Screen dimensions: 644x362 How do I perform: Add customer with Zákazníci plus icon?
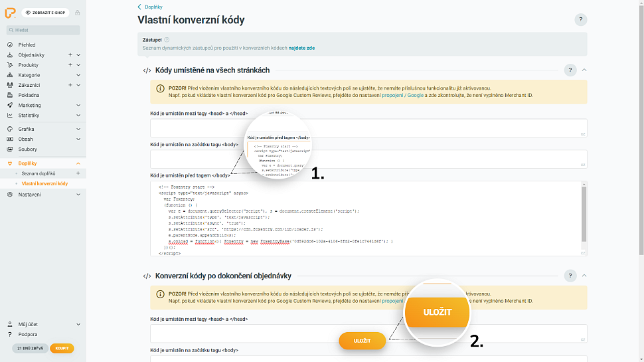[70, 85]
